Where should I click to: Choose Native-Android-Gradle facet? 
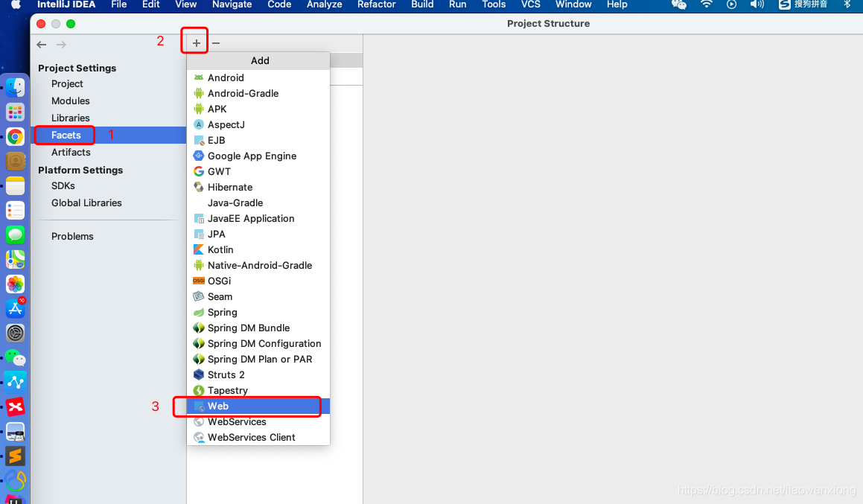pyautogui.click(x=258, y=265)
